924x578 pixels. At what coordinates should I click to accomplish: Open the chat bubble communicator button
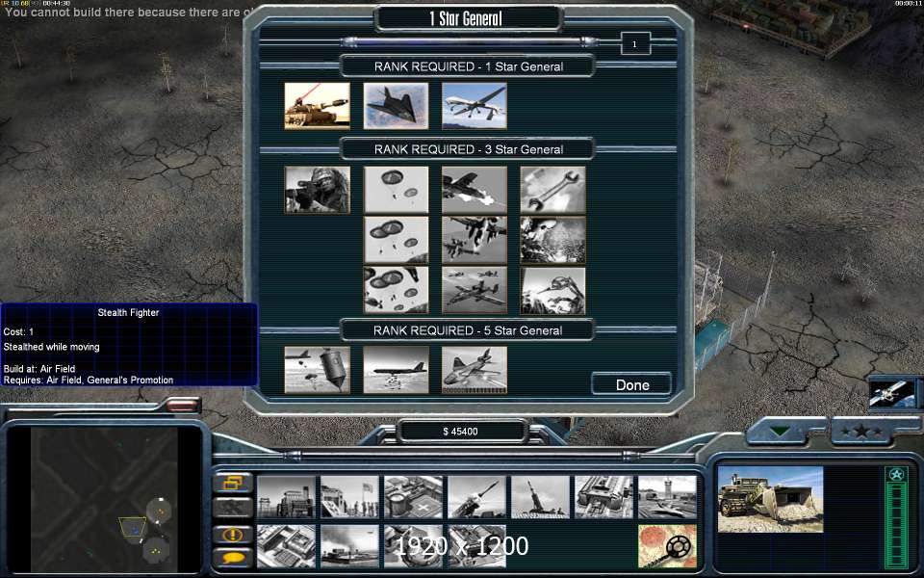pyautogui.click(x=233, y=558)
